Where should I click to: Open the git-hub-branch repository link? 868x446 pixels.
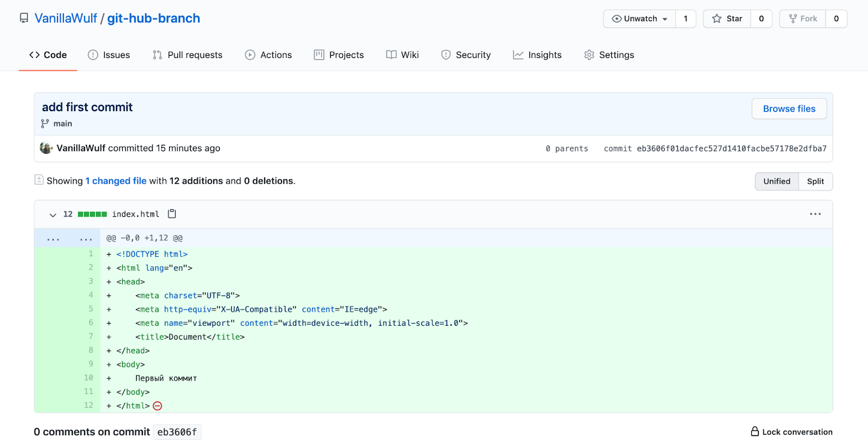(154, 18)
